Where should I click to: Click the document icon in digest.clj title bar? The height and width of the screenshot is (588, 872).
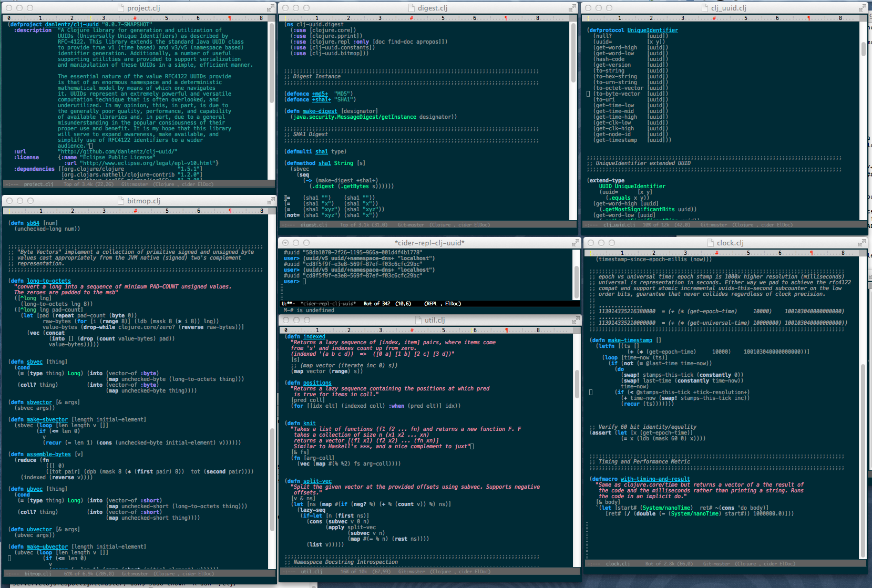click(x=413, y=8)
